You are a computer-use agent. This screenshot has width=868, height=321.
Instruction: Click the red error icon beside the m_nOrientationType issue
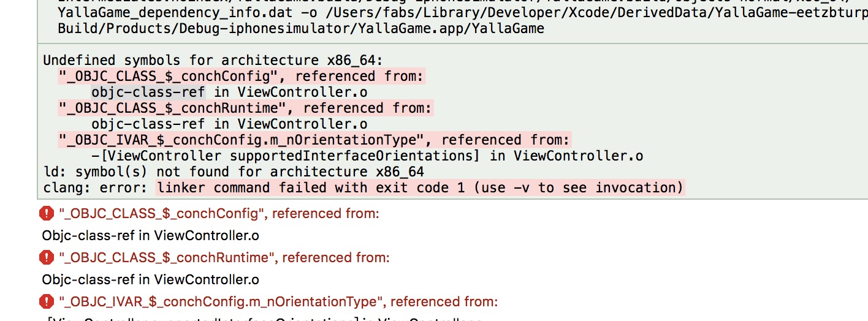[47, 301]
